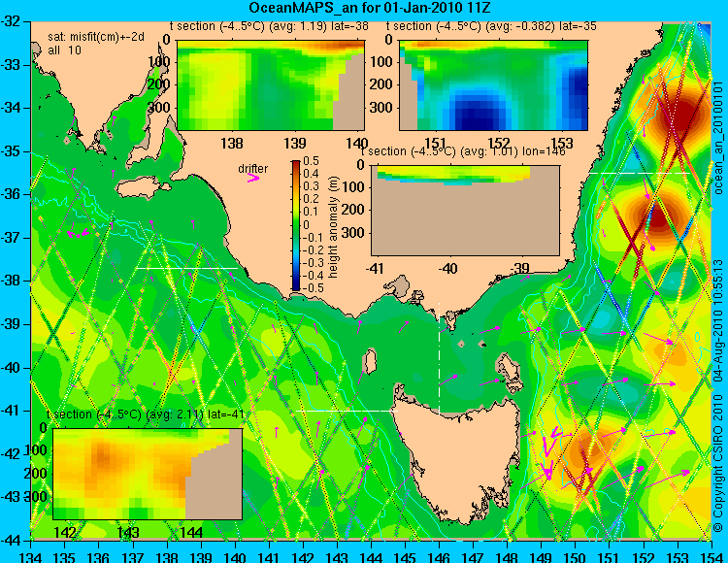This screenshot has height=563, width=728.
Task: Click main map longitude axis label '154'
Action: (x=711, y=556)
